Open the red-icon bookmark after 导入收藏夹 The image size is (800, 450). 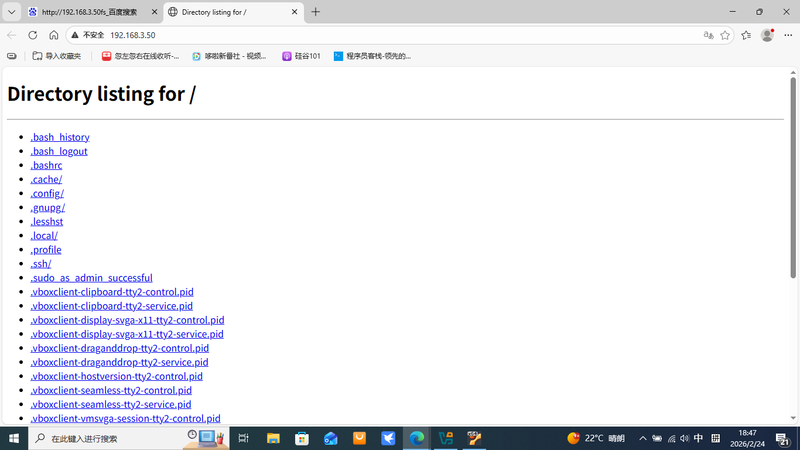pyautogui.click(x=140, y=56)
